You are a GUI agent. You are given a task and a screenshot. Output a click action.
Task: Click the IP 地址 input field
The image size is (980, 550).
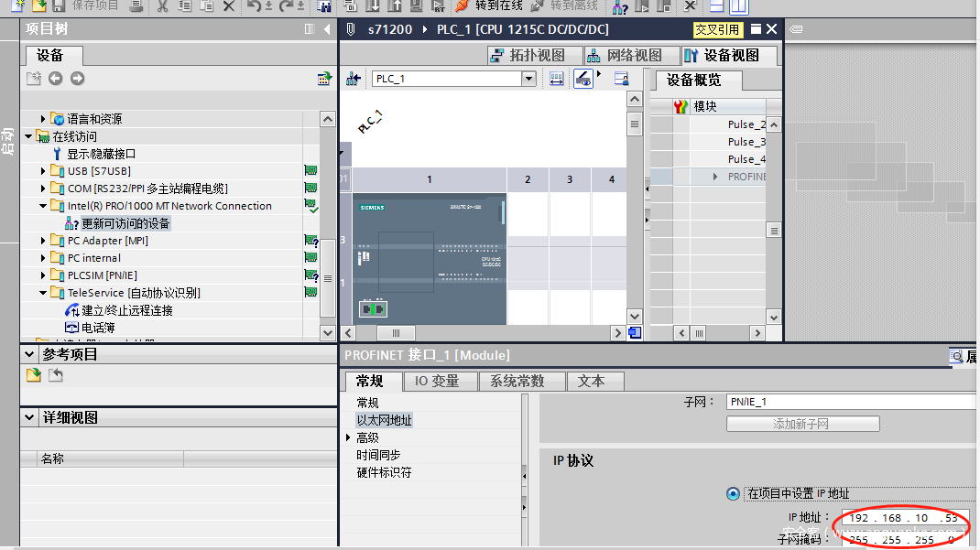tap(902, 518)
